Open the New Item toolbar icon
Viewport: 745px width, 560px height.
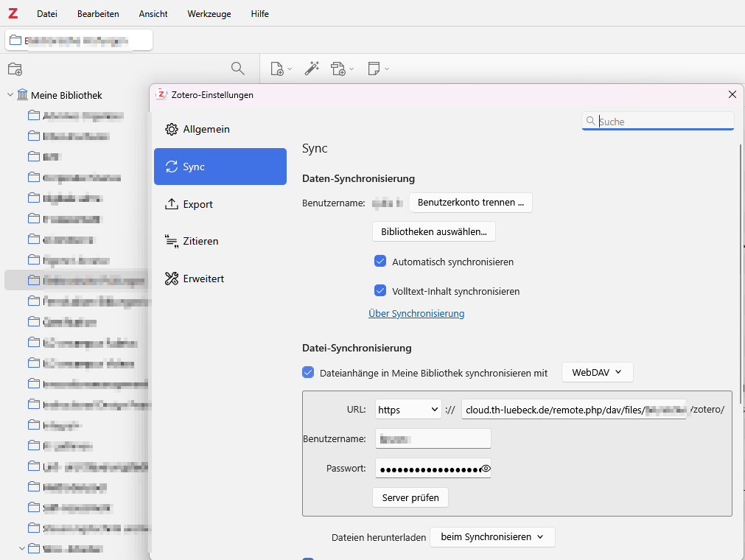click(x=277, y=69)
